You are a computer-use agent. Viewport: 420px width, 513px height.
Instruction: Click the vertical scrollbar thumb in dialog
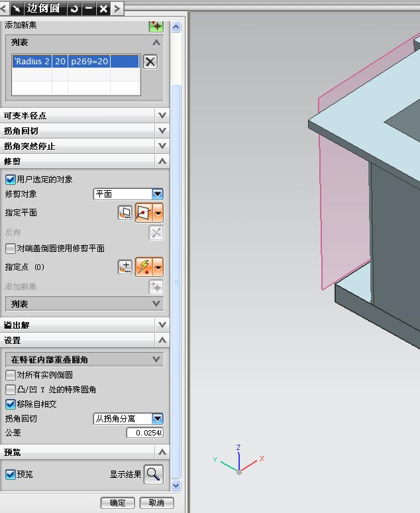(x=176, y=282)
